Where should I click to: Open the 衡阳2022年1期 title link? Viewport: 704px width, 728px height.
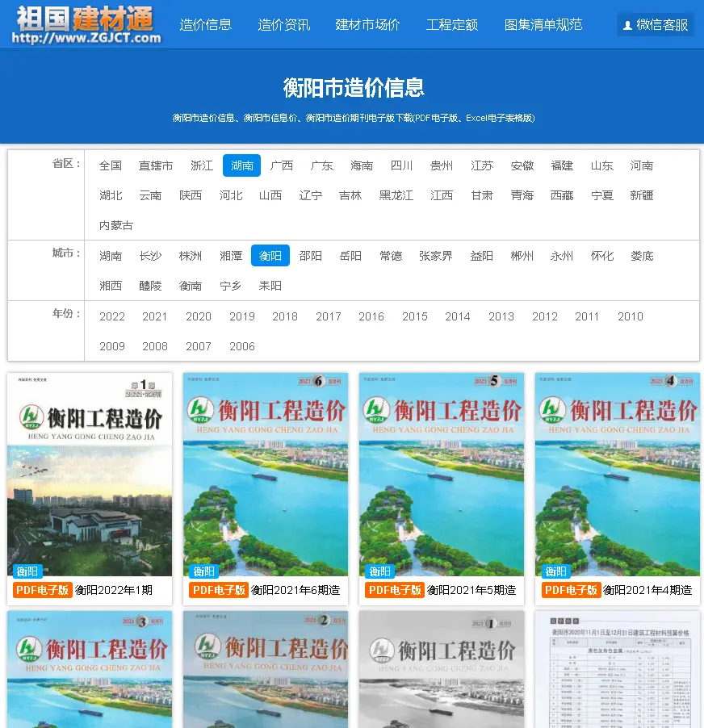(114, 590)
